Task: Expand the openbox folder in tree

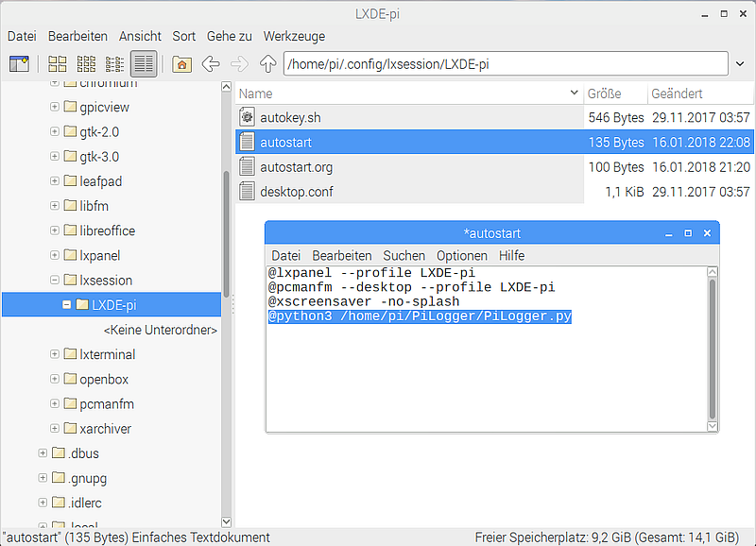Action: coord(55,380)
